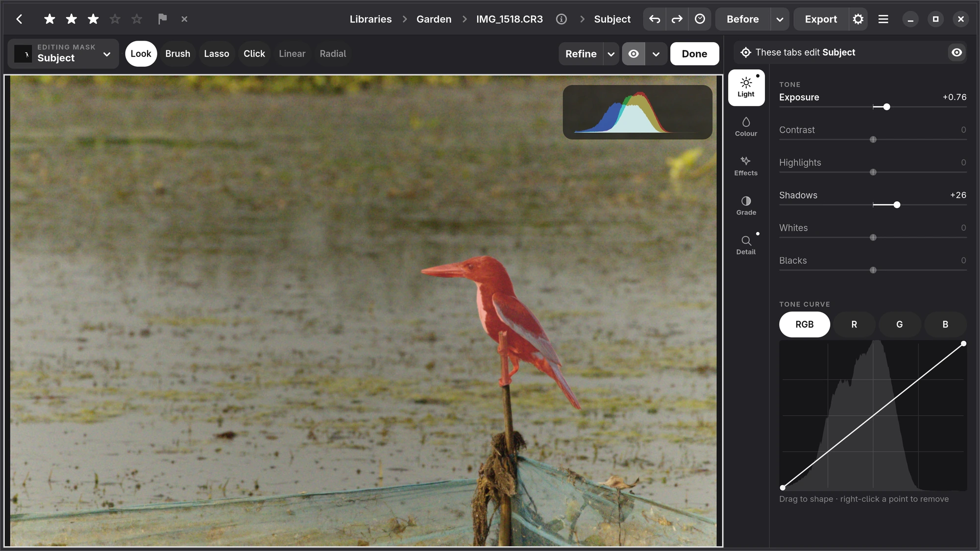980x551 pixels.
Task: Go back using the left chevron arrow
Action: tap(19, 19)
